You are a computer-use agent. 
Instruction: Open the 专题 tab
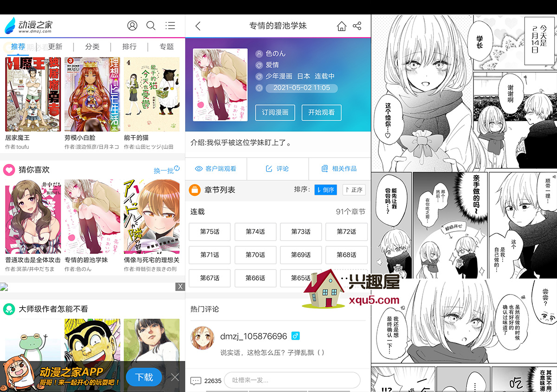pyautogui.click(x=167, y=46)
